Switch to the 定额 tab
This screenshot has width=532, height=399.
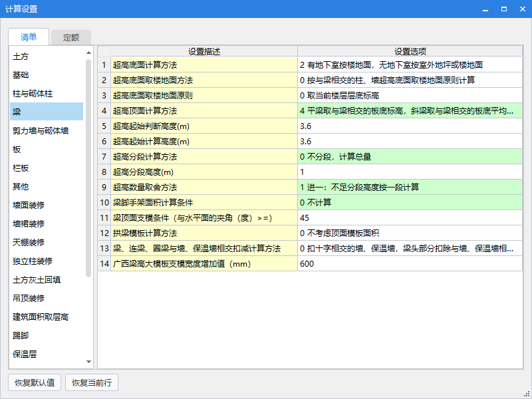(x=71, y=38)
